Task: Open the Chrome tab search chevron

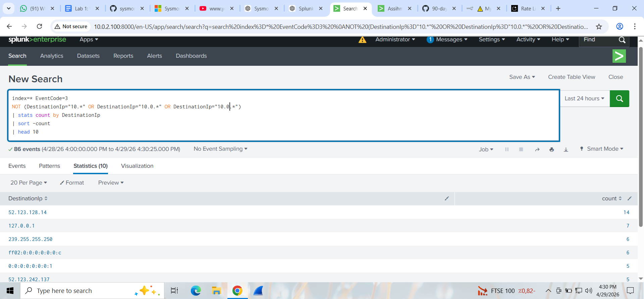Action: (x=8, y=8)
